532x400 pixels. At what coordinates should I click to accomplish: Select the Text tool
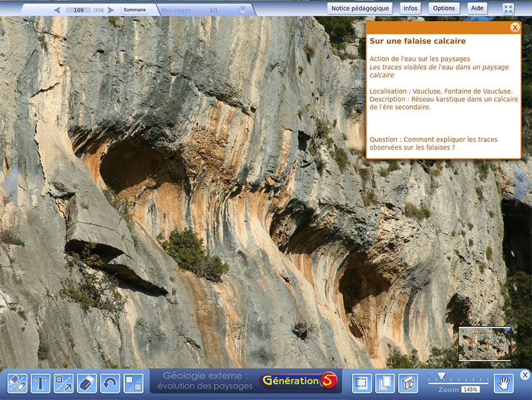point(40,383)
